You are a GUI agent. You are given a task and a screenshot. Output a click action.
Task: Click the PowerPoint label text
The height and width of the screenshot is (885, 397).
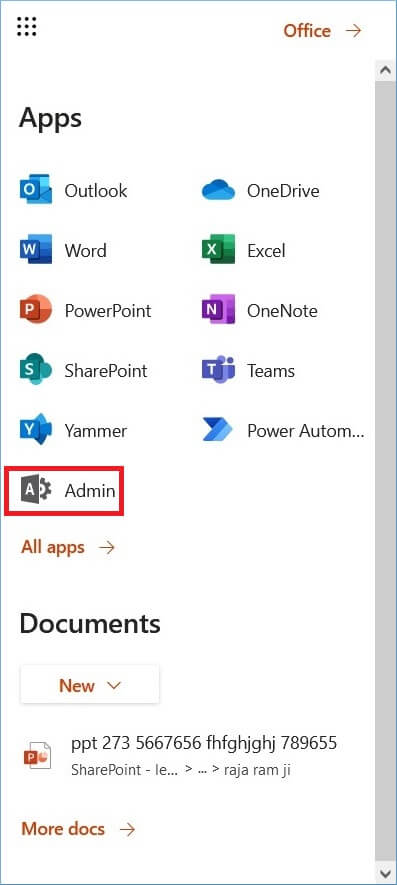click(x=108, y=311)
